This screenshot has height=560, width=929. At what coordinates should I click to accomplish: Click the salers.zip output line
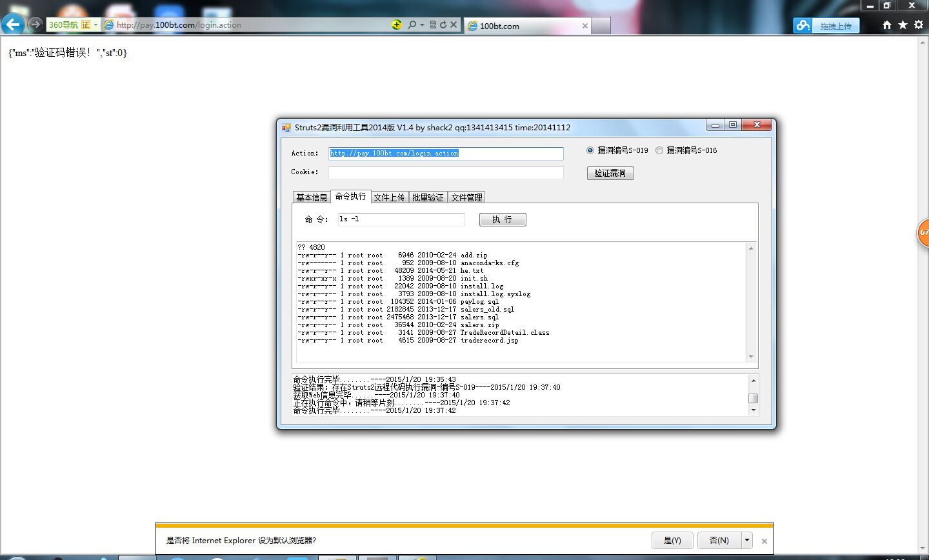(x=398, y=325)
